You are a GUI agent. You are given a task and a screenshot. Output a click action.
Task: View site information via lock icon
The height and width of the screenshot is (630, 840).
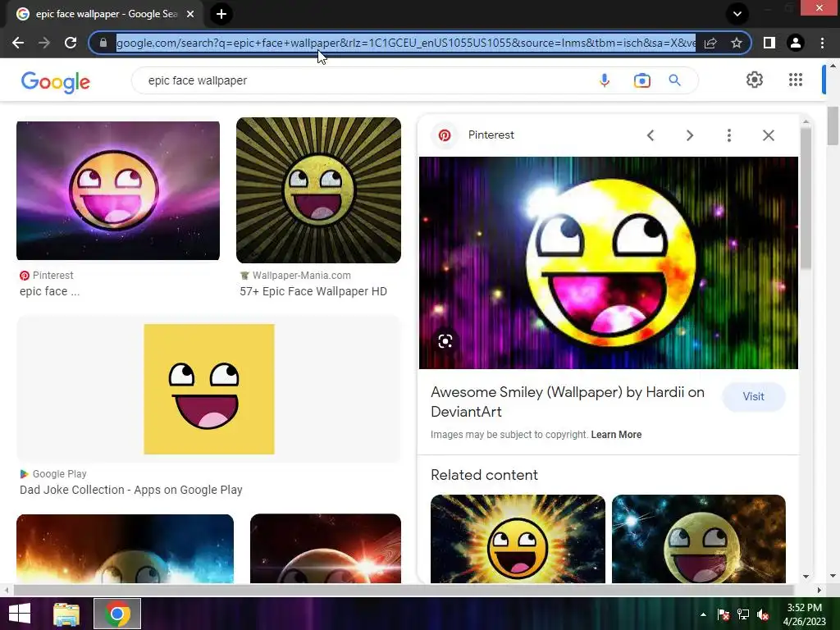pos(103,43)
